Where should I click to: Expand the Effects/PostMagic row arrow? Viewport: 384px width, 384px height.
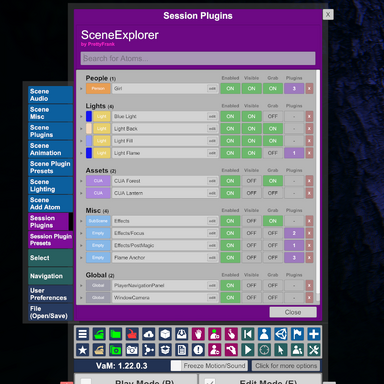81,246
